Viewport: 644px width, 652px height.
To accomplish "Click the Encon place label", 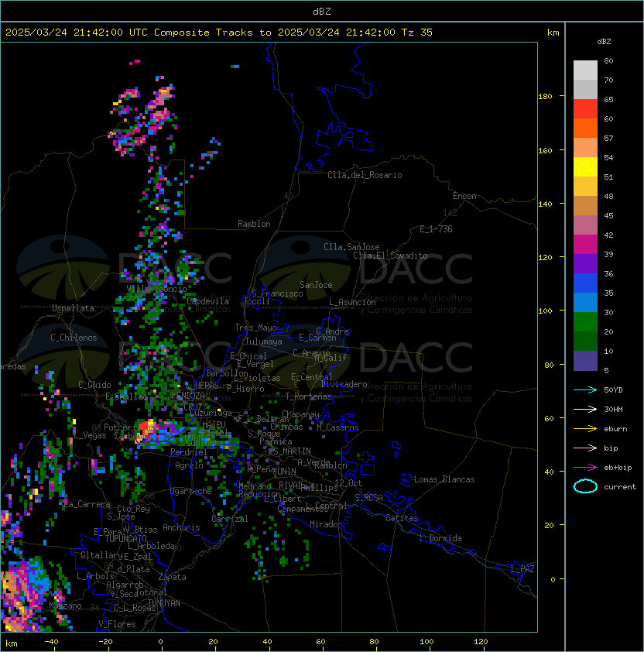I will (464, 196).
